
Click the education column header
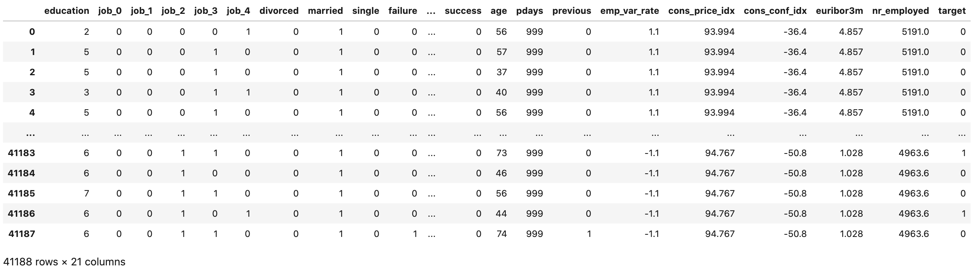click(67, 10)
